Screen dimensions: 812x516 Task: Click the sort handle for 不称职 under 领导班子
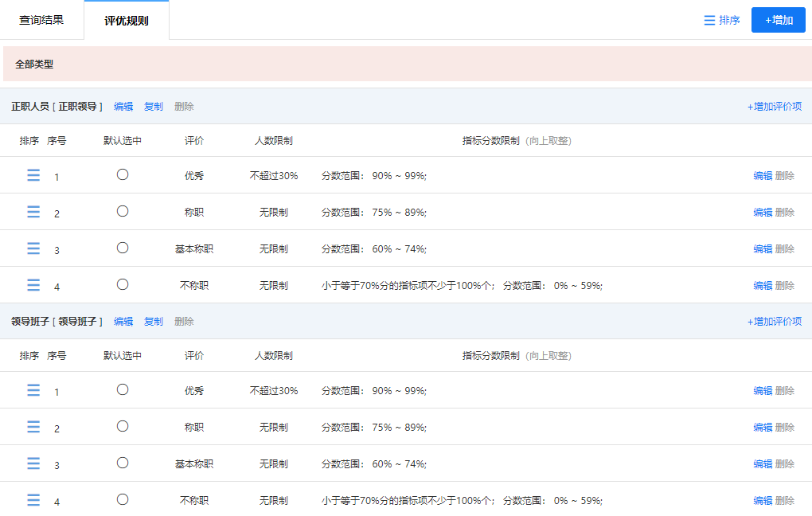33,499
